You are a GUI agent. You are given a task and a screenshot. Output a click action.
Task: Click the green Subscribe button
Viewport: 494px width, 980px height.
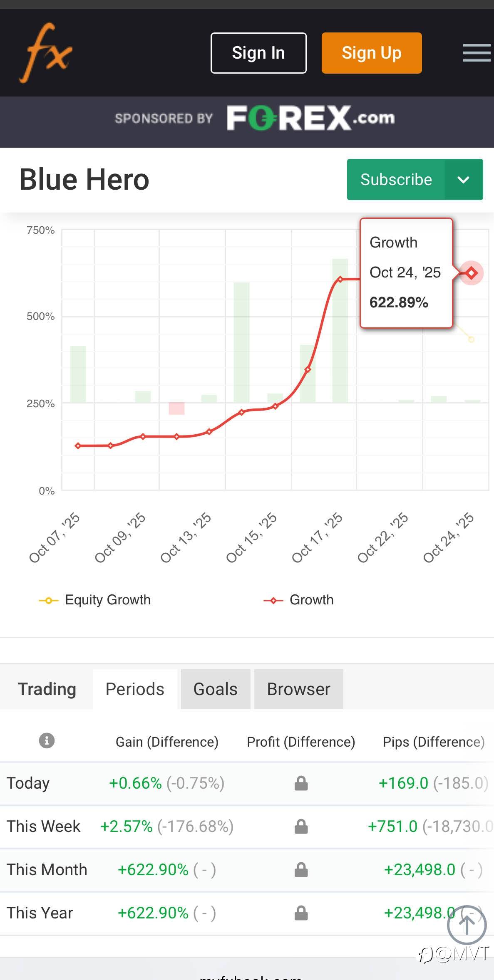point(396,180)
